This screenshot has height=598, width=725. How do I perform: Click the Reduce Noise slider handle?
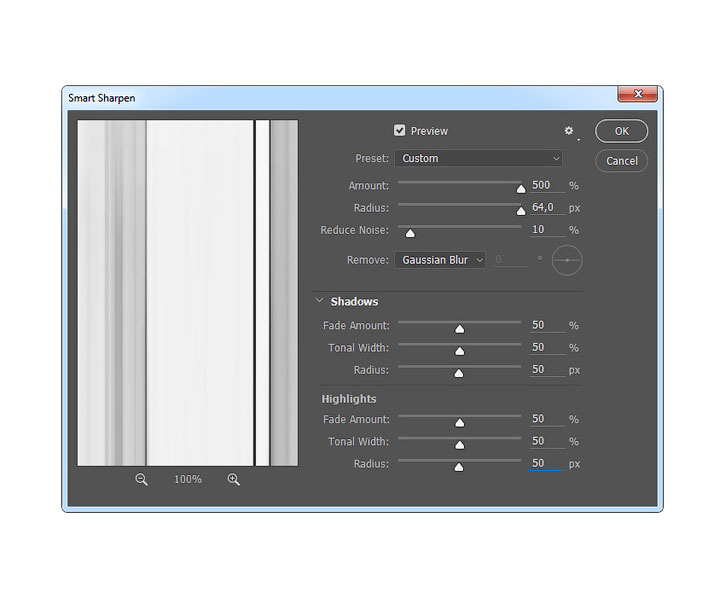[x=410, y=233]
